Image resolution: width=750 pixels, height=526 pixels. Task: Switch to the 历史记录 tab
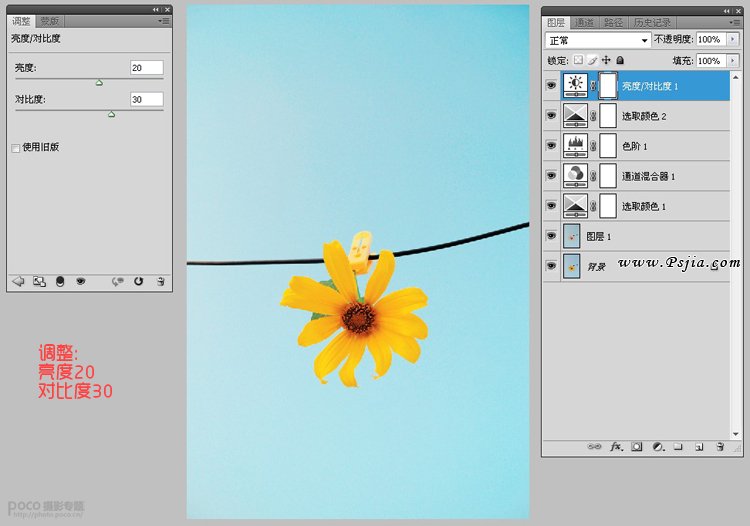652,22
